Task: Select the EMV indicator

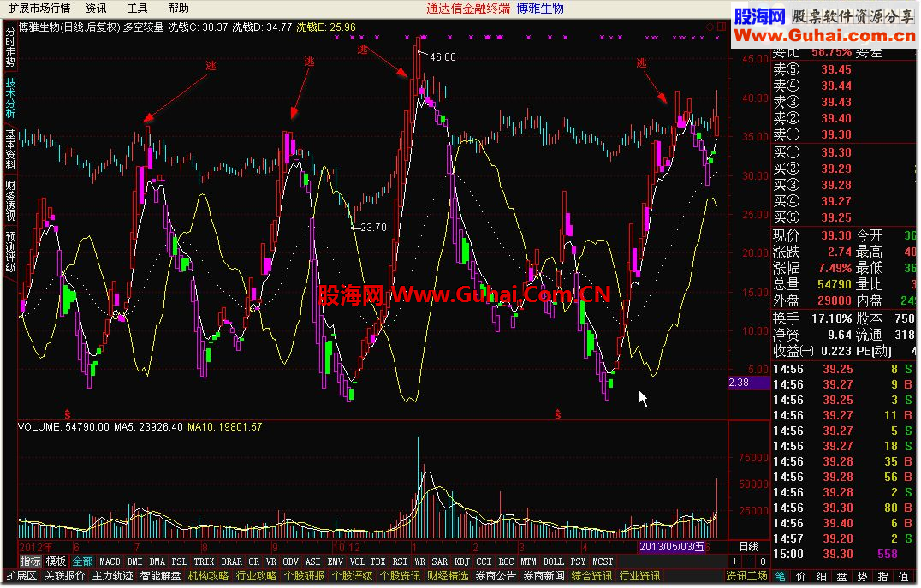Action: (x=336, y=561)
